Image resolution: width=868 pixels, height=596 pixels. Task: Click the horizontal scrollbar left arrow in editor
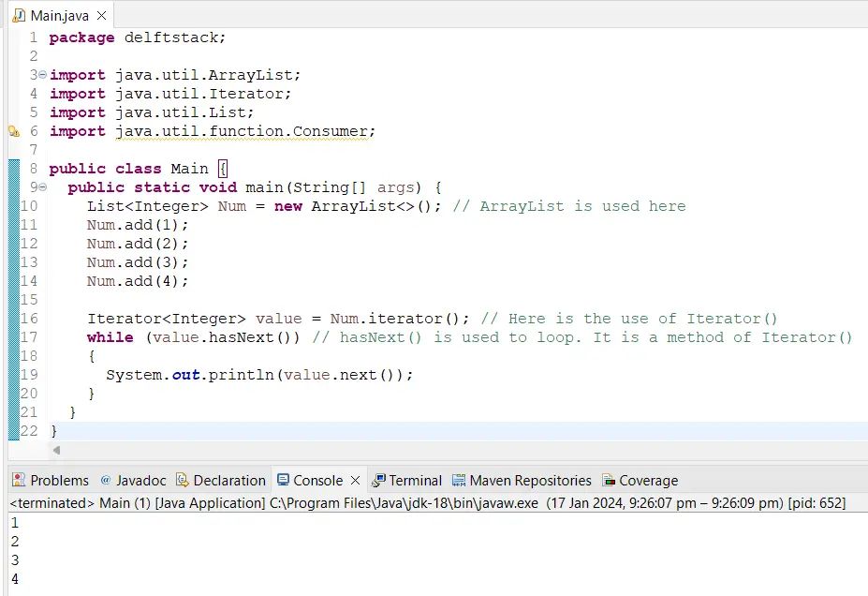click(56, 451)
